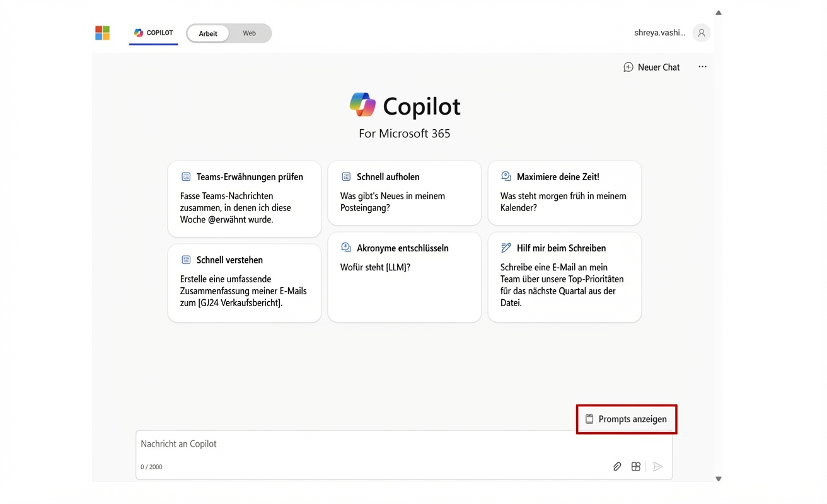Select the Arbeit toggle option

[x=208, y=33]
